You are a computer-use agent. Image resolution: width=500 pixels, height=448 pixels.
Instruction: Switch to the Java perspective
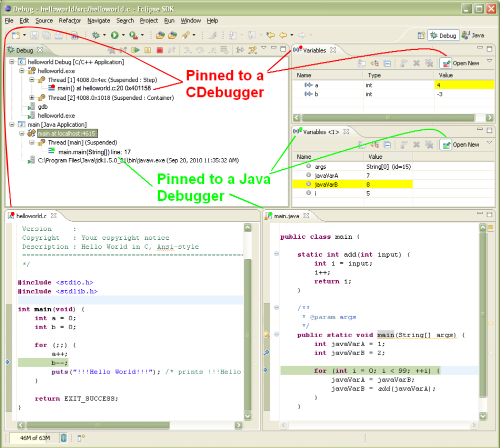(473, 35)
